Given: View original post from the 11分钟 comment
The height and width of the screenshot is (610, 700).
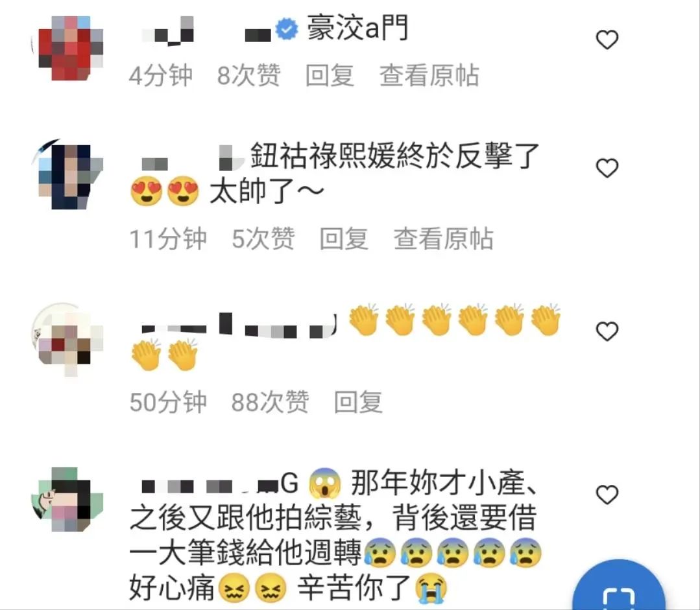Looking at the screenshot, I should coord(444,239).
